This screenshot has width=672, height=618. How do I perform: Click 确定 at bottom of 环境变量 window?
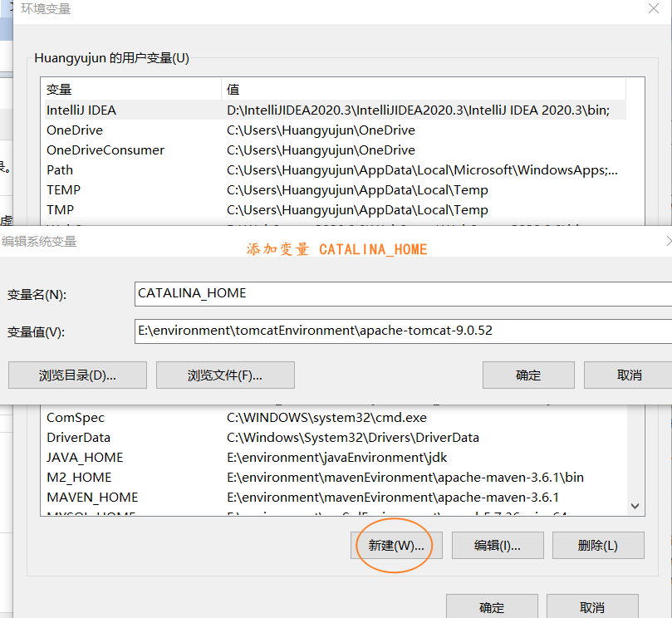(x=492, y=606)
